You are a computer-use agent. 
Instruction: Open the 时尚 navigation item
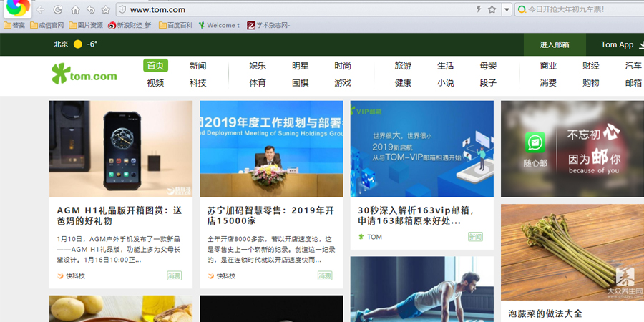click(343, 66)
